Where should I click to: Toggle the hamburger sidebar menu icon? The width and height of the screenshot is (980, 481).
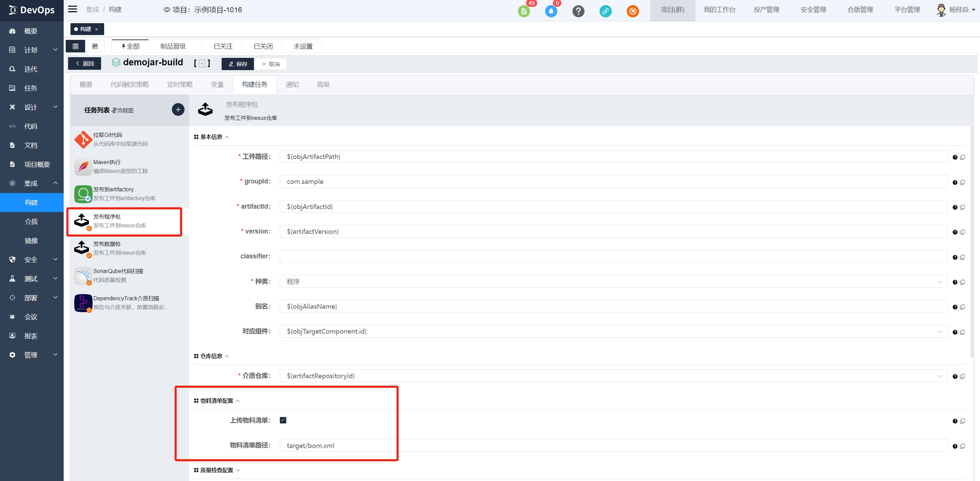73,9
